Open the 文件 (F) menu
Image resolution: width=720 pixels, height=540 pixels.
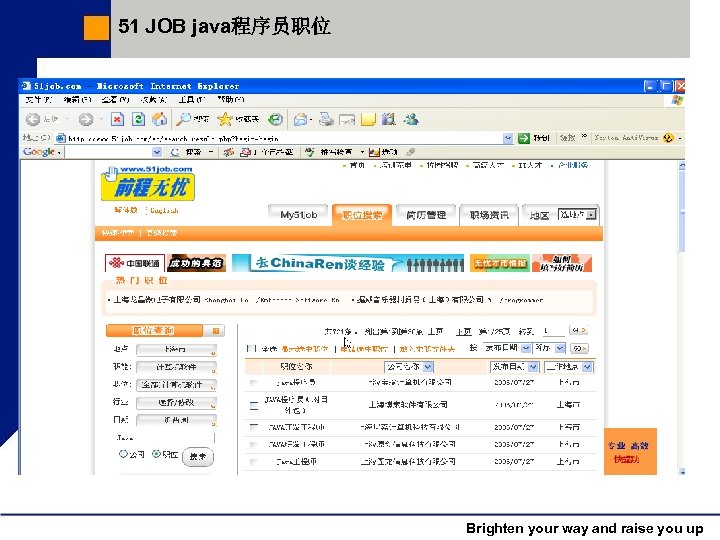click(x=39, y=99)
